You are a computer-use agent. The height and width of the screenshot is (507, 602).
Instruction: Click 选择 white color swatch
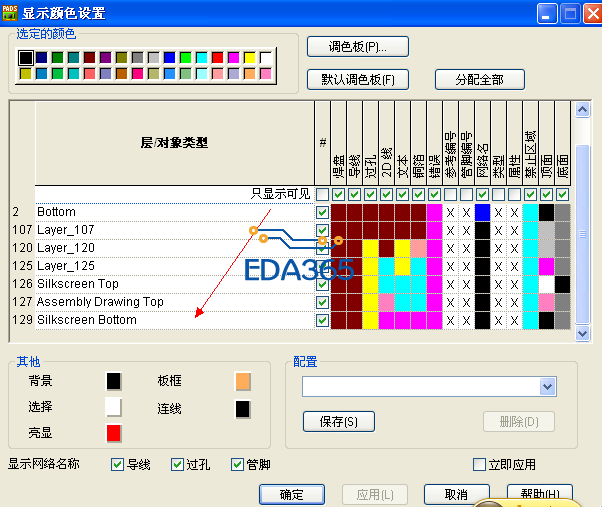[114, 407]
